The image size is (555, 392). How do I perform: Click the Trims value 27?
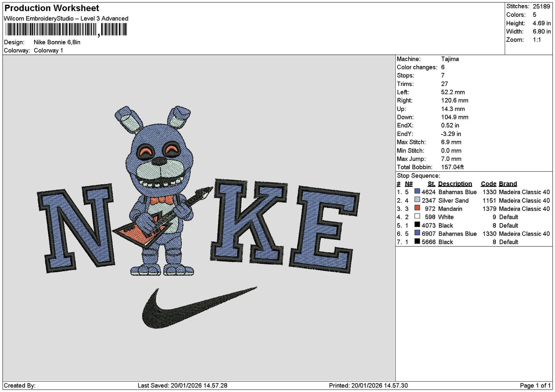444,84
